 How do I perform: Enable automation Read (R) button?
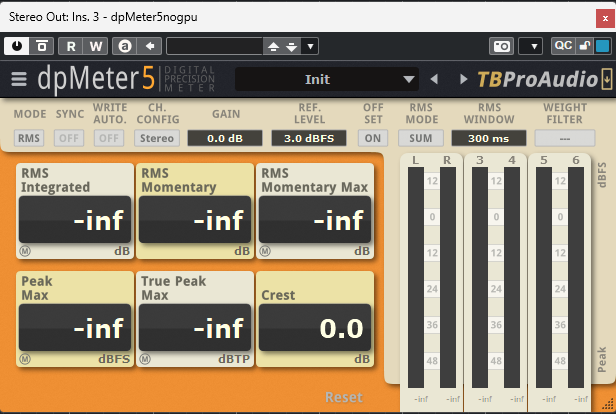tap(72, 46)
